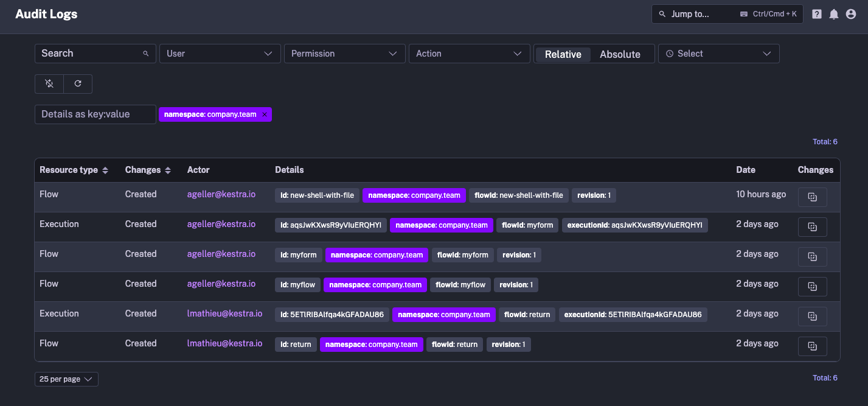Open the help panel via question mark icon
This screenshot has height=406, width=868.
pos(816,13)
